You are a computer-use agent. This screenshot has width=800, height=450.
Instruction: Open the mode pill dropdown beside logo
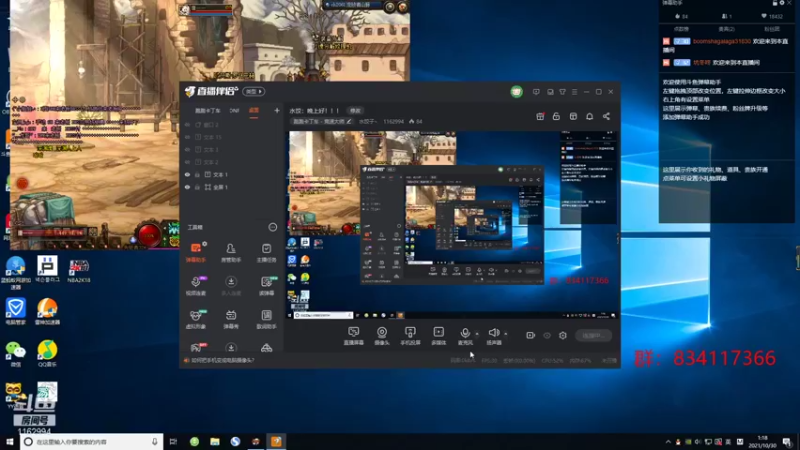point(254,92)
